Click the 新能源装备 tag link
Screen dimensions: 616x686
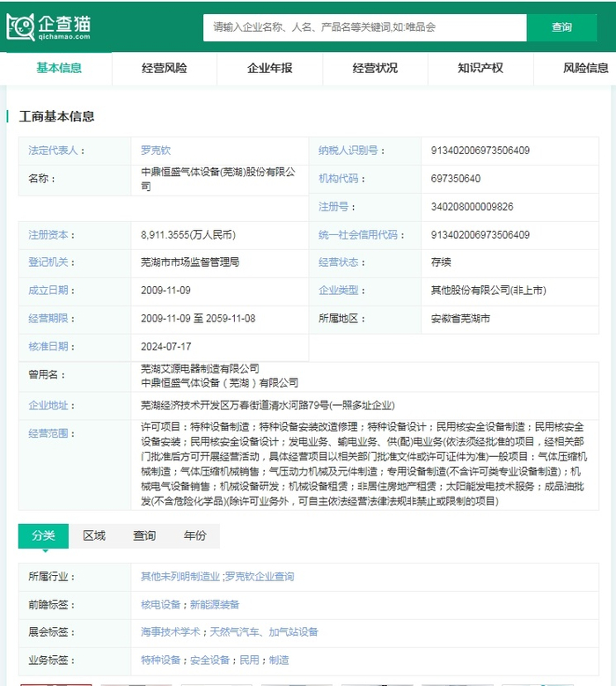tap(214, 605)
